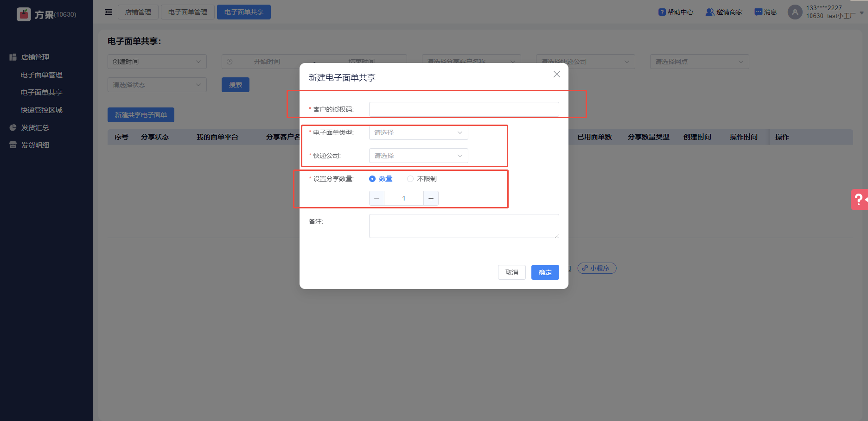Click the 备注 textarea
Viewport: 868px width, 421px height.
click(464, 226)
